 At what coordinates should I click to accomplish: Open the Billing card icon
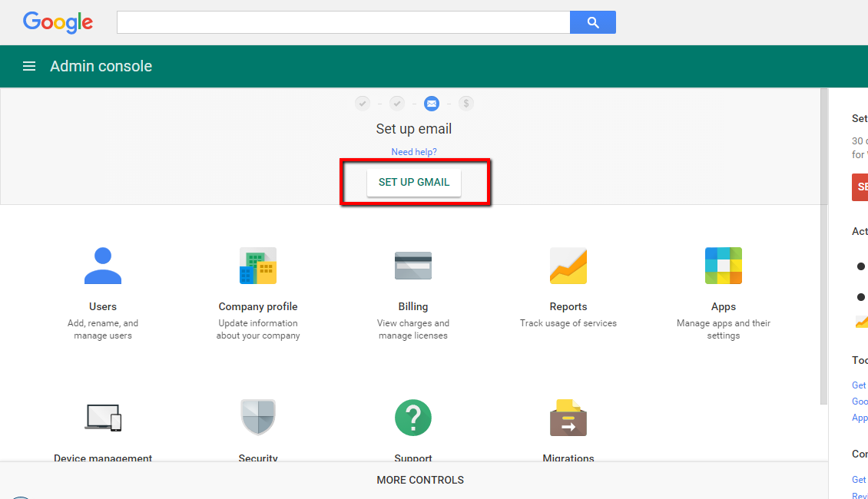(412, 265)
